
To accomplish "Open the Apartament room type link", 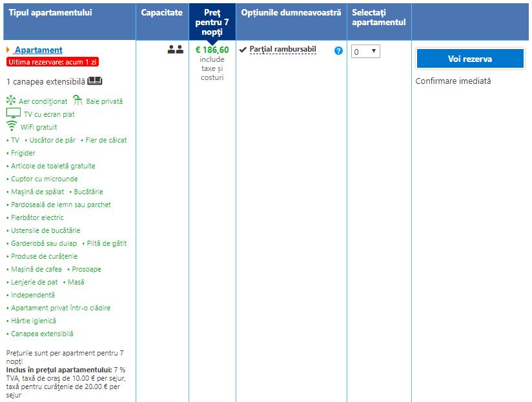I will tap(38, 50).
